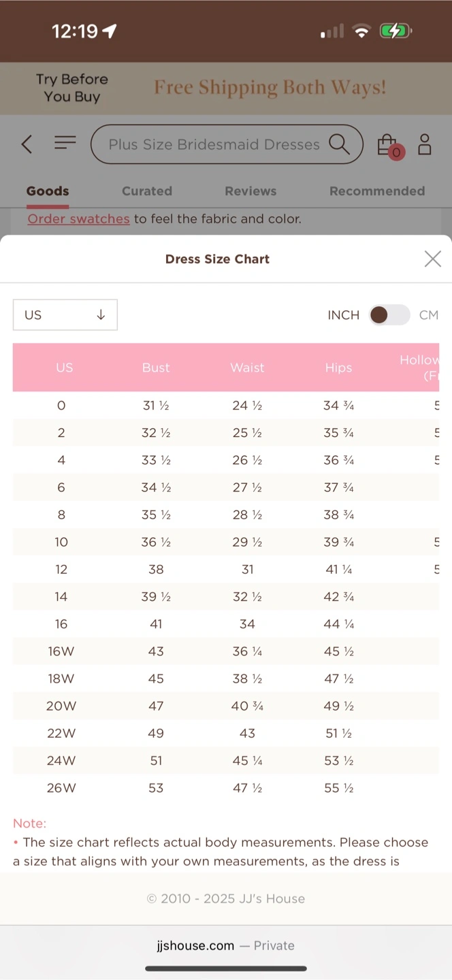
Task: Switch to the Curated tab
Action: point(147,191)
